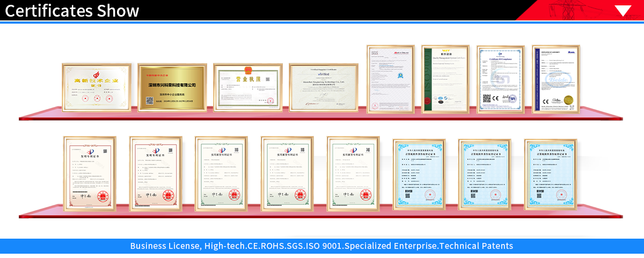Click the "Certificates Show" heading
644x258 pixels.
[x=72, y=11]
